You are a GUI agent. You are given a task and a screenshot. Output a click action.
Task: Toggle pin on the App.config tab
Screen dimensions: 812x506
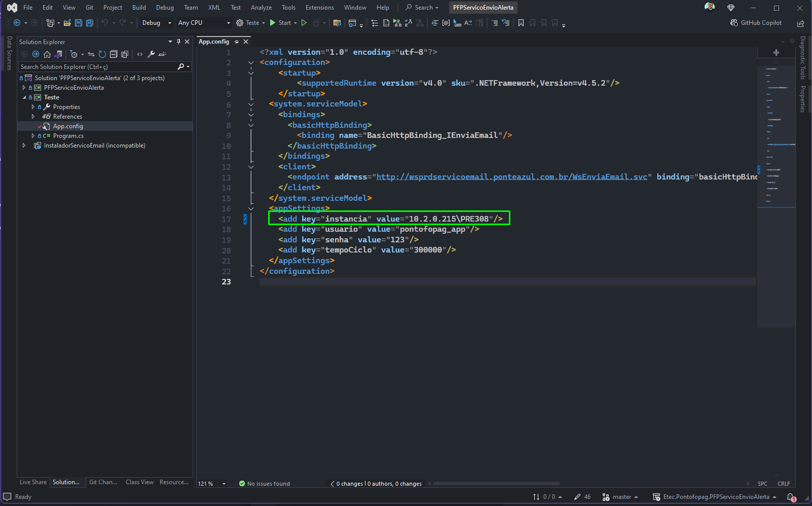pos(237,42)
